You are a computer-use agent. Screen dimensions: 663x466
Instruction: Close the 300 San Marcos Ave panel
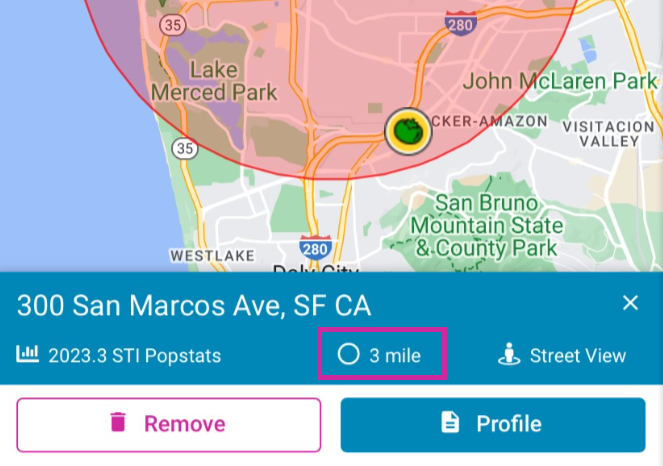coord(630,303)
